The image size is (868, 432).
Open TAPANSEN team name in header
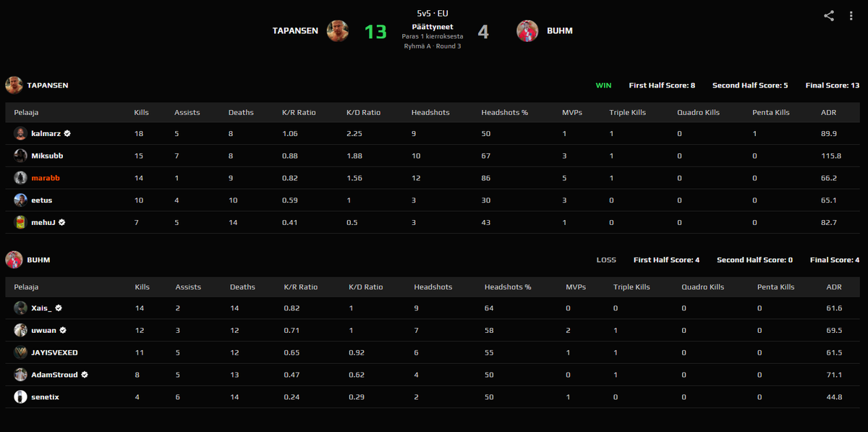pos(295,31)
